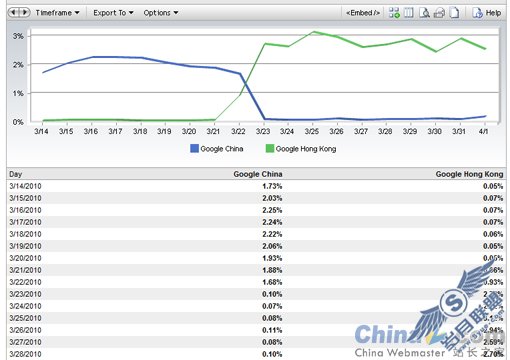Screen dimensions: 510x360
Task: Click the Embed code button
Action: tap(363, 13)
